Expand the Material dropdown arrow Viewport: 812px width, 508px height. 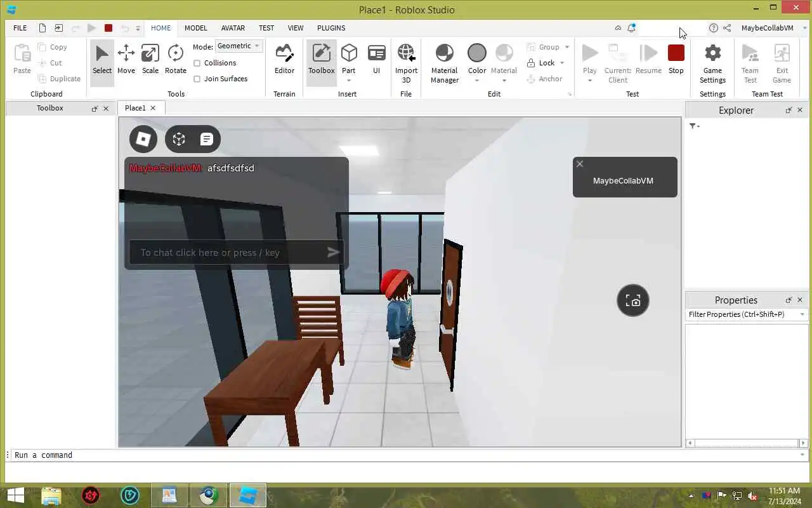(x=504, y=81)
